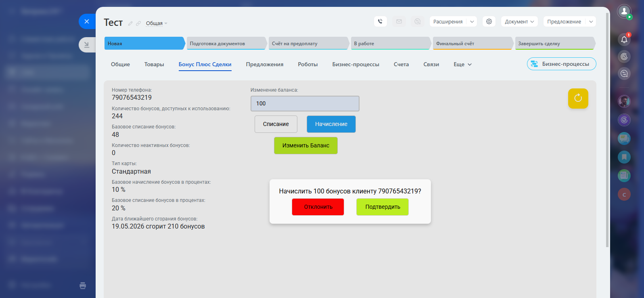
Task: Move deal to 'Подготовка документов' stage
Action: (227, 43)
